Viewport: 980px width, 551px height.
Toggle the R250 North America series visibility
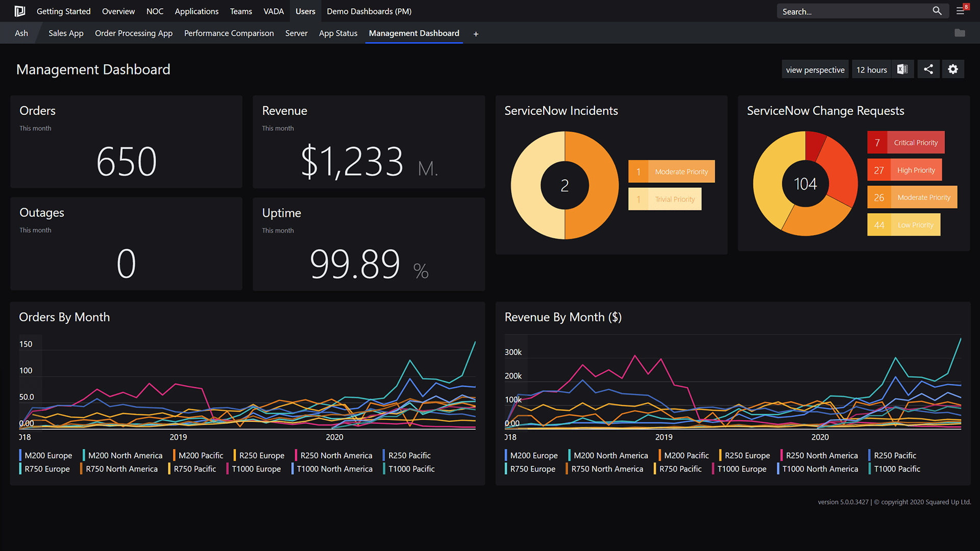click(x=335, y=455)
